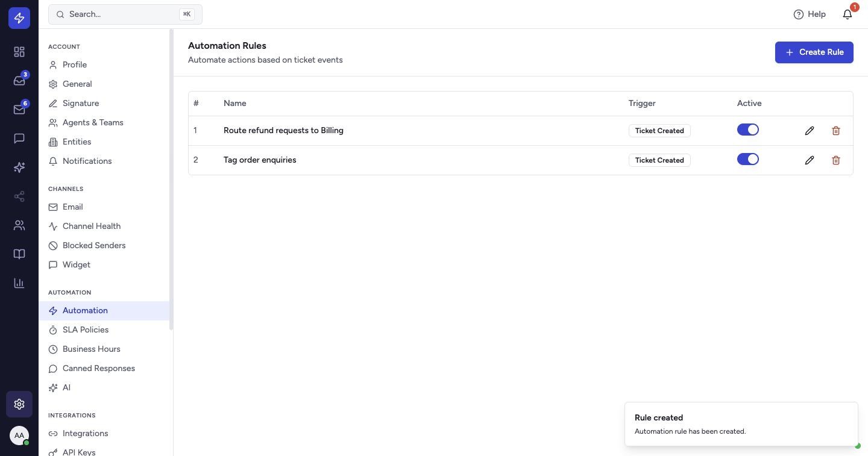Viewport: 868px width, 456px height.
Task: Select Agents & Teams
Action: click(104, 123)
